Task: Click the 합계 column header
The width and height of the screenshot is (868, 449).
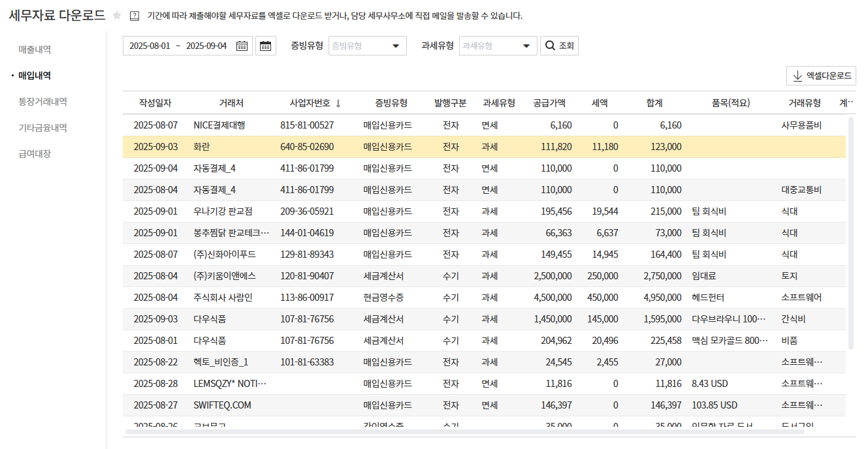Action: click(654, 103)
